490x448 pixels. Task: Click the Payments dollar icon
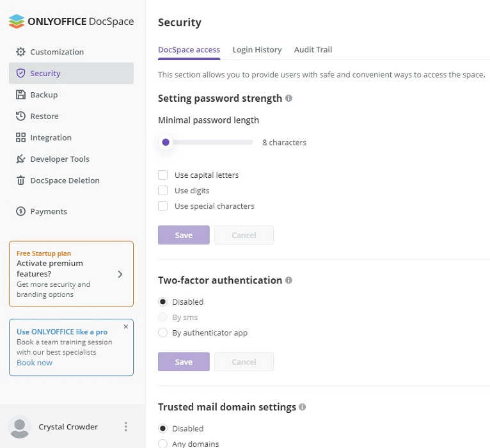[x=20, y=211]
